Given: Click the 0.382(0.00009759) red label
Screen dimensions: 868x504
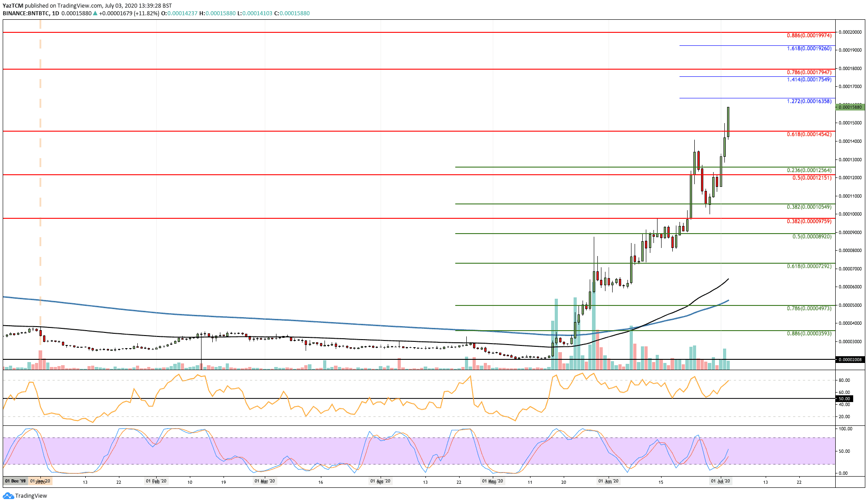Looking at the screenshot, I should click(x=809, y=221).
